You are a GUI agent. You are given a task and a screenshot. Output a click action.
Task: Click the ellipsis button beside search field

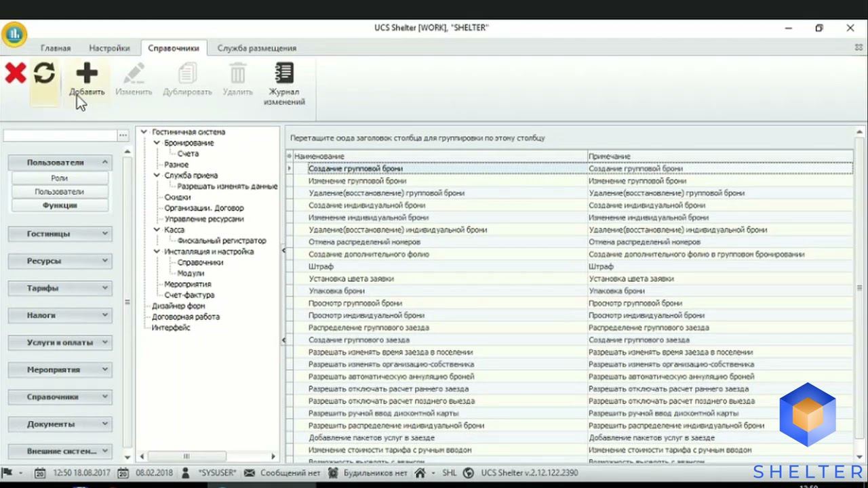pos(123,136)
